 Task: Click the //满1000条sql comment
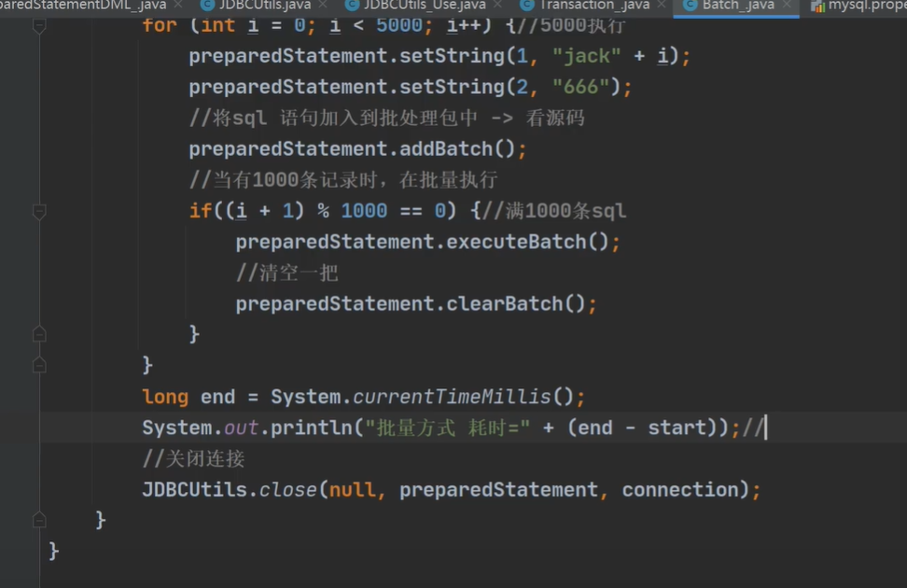(x=554, y=211)
